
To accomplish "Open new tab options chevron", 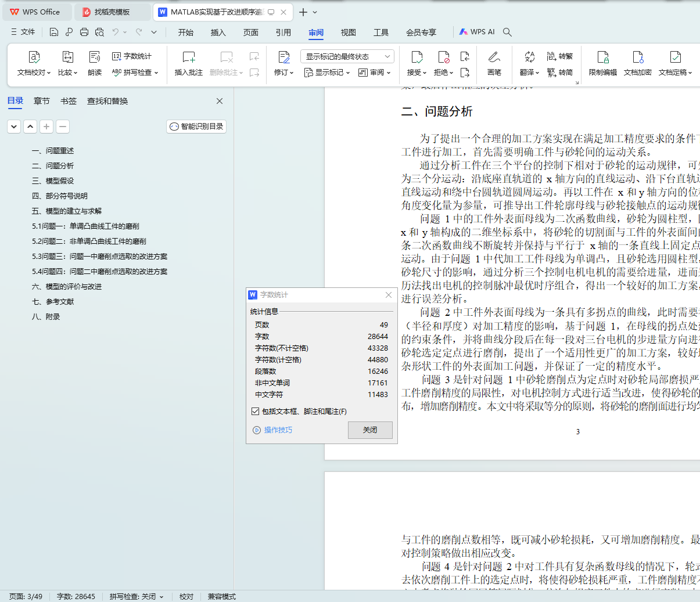I will click(315, 12).
